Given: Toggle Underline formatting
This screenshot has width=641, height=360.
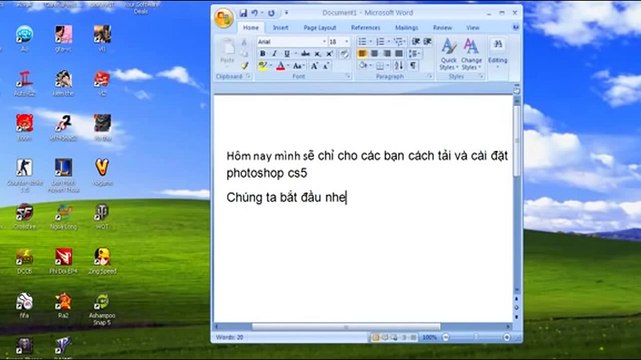Looking at the screenshot, I should pyautogui.click(x=287, y=54).
